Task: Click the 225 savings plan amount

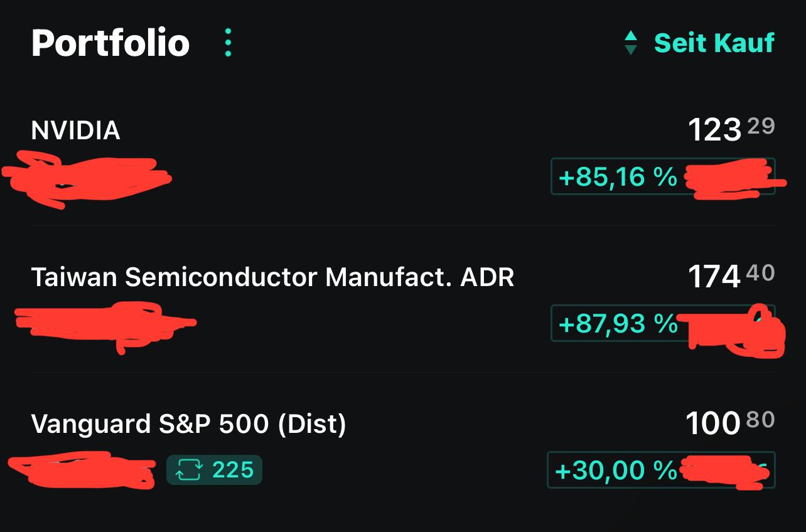Action: coord(233,470)
